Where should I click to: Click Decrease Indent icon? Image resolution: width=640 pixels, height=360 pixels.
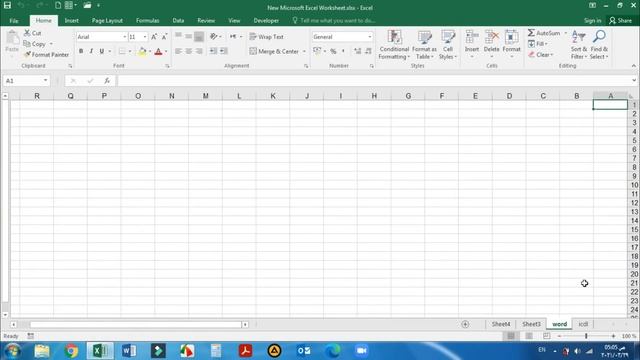pyautogui.click(x=213, y=51)
